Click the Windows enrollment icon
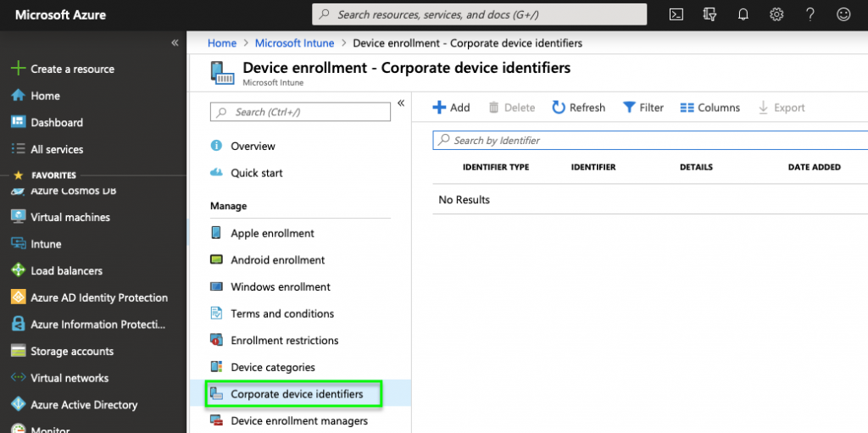Viewport: 868px width, 433px height. (x=216, y=286)
